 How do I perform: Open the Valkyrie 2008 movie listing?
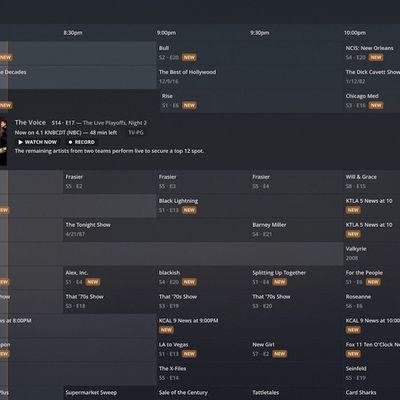tap(372, 254)
